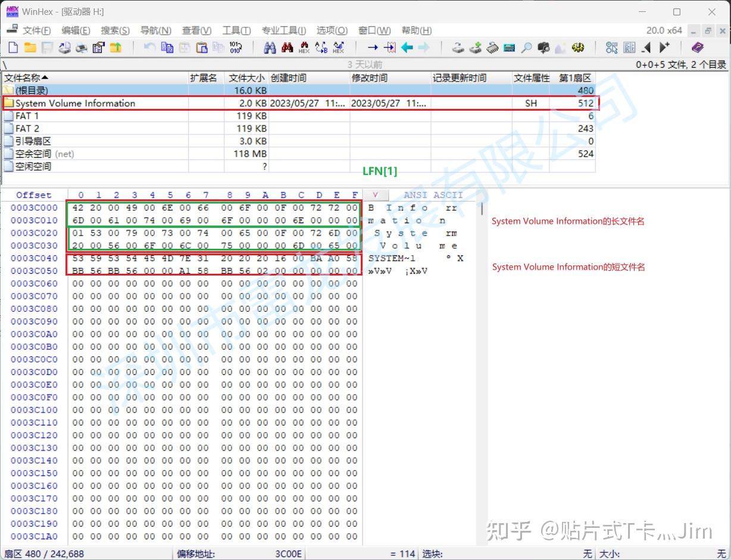Click the Find Text binoculars icon
Viewport: 731px width, 560px height.
click(x=270, y=48)
